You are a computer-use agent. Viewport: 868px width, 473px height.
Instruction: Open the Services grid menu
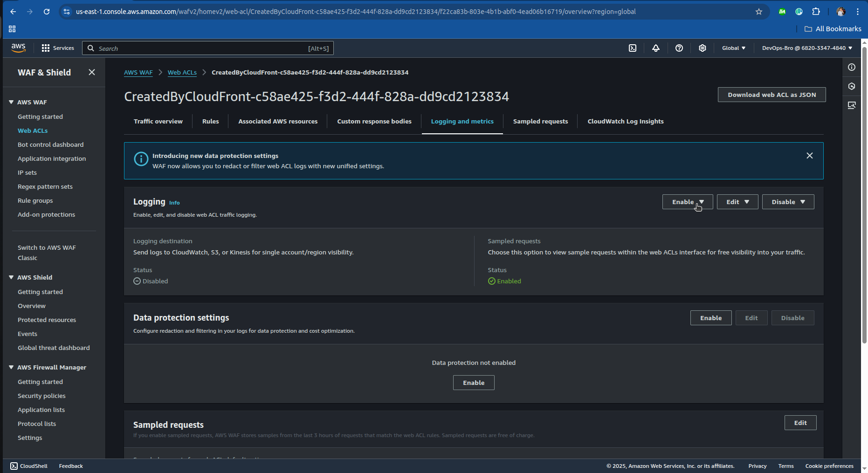58,48
